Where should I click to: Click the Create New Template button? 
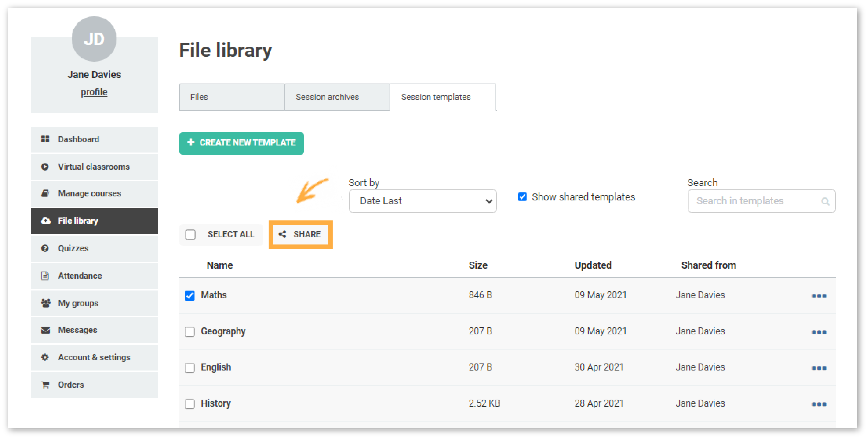point(241,143)
